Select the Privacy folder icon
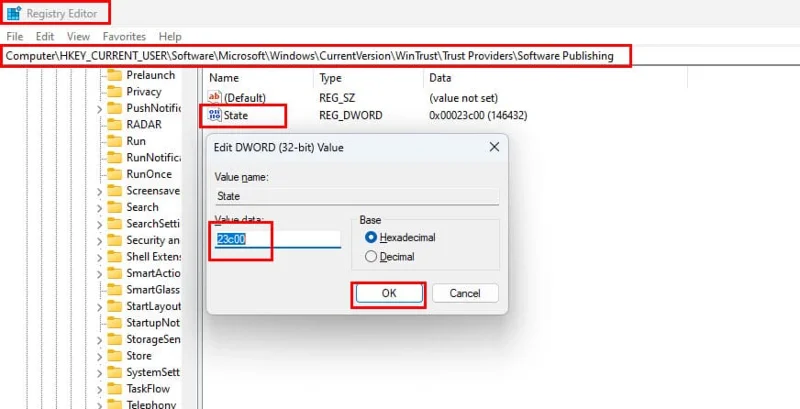 tap(115, 92)
